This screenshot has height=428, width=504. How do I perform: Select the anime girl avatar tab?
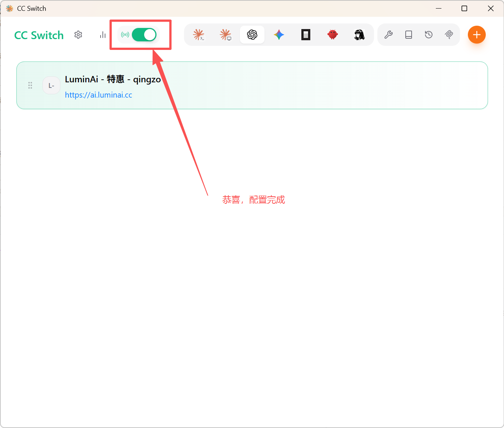click(359, 35)
